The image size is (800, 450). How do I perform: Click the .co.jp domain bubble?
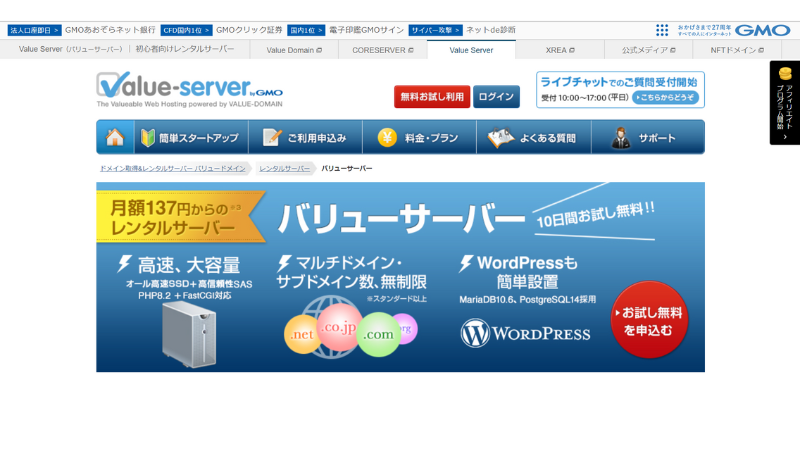pyautogui.click(x=338, y=327)
